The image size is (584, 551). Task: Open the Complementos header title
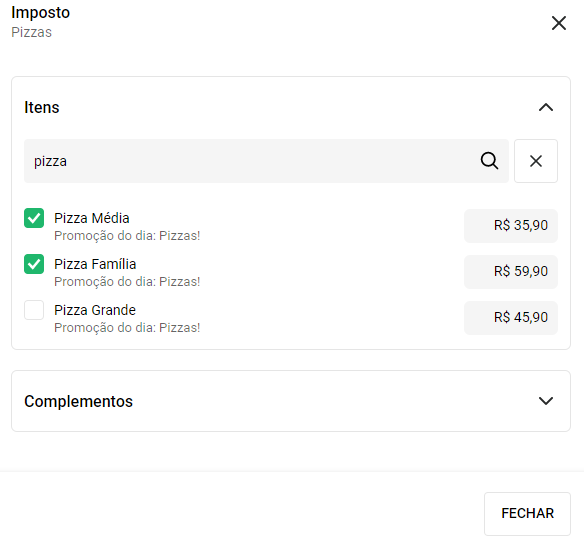[x=78, y=401]
